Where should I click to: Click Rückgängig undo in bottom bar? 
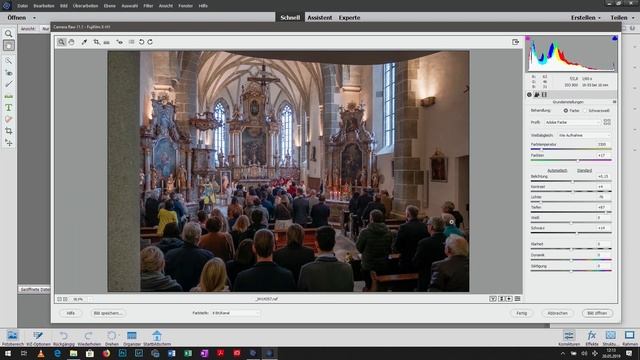point(64,338)
